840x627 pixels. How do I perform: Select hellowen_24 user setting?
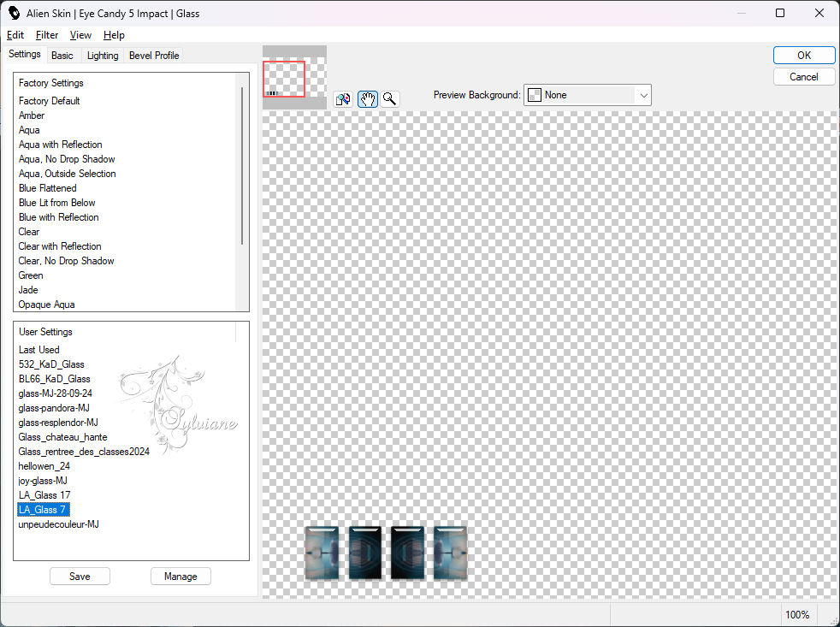[44, 465]
